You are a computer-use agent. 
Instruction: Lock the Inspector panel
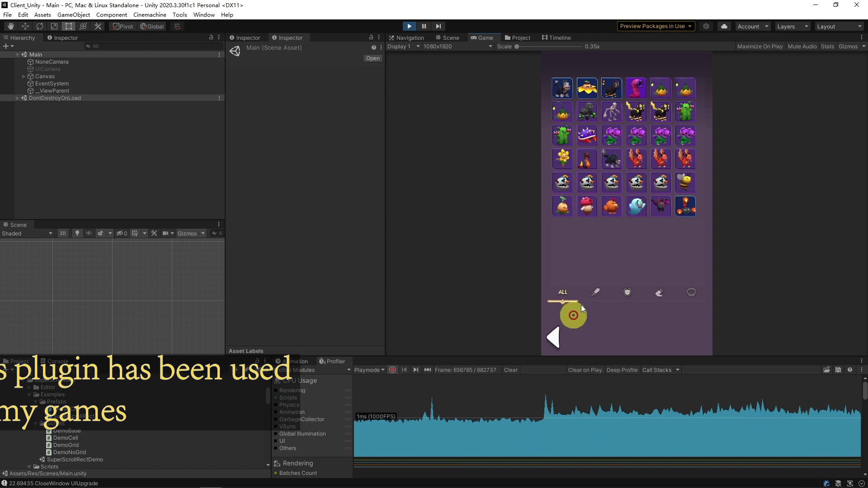tap(371, 38)
